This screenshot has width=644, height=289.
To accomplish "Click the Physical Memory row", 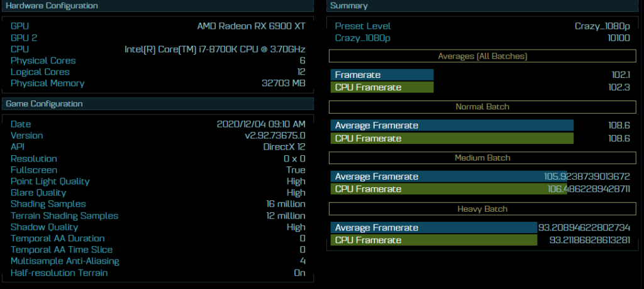I will tap(157, 84).
